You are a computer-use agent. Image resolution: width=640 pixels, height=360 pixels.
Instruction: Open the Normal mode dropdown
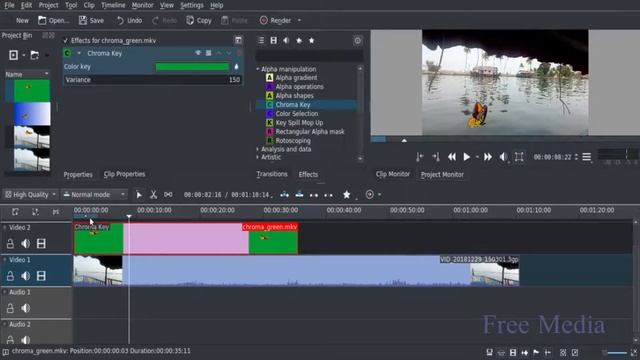[x=94, y=195]
